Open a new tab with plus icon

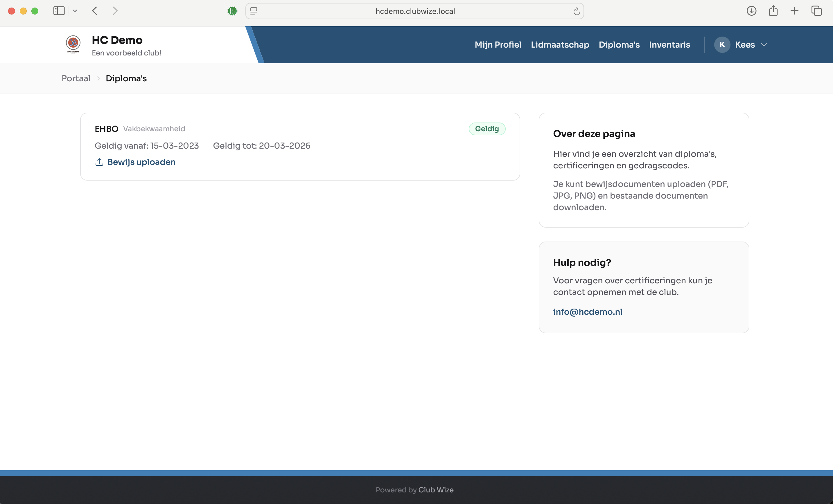pos(794,11)
